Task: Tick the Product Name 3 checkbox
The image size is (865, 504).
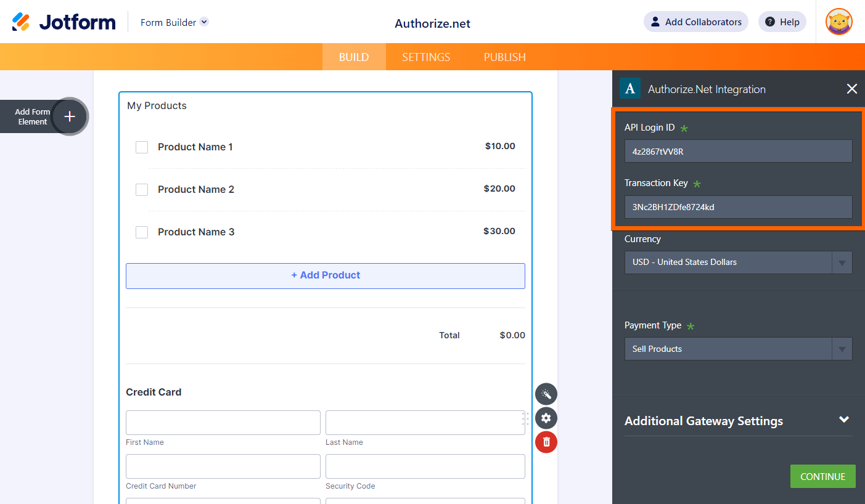Action: (142, 232)
